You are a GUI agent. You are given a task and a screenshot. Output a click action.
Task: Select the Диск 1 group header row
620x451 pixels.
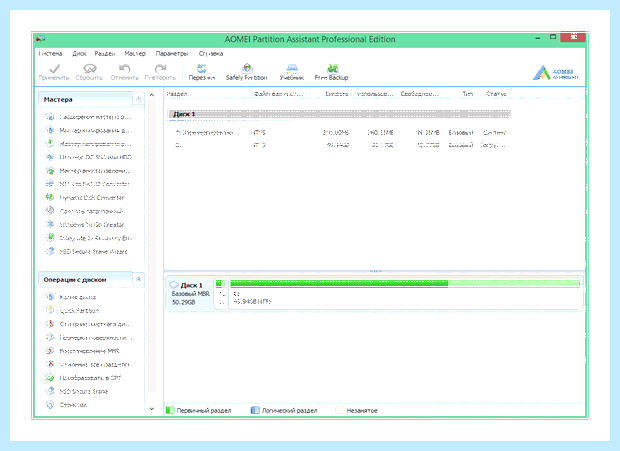click(x=339, y=114)
